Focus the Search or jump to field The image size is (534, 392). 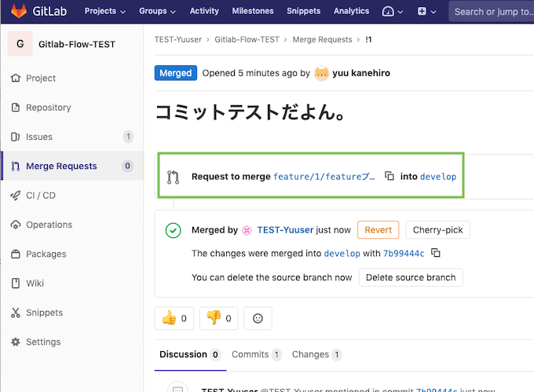[x=491, y=12]
